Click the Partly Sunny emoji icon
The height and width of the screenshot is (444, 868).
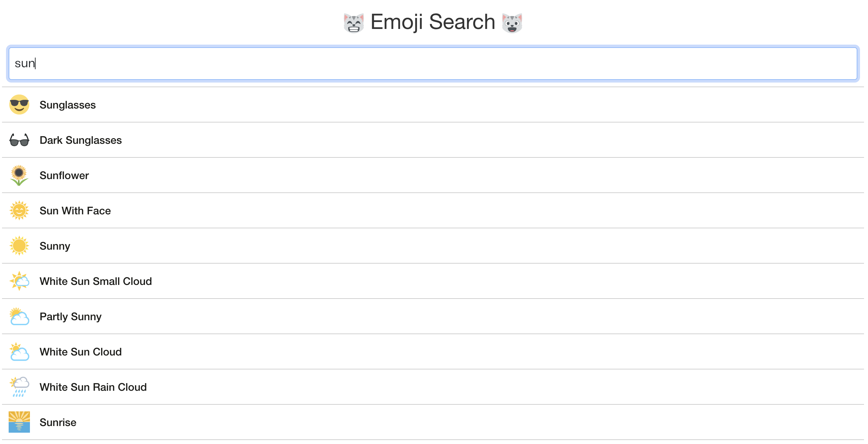pyautogui.click(x=19, y=316)
